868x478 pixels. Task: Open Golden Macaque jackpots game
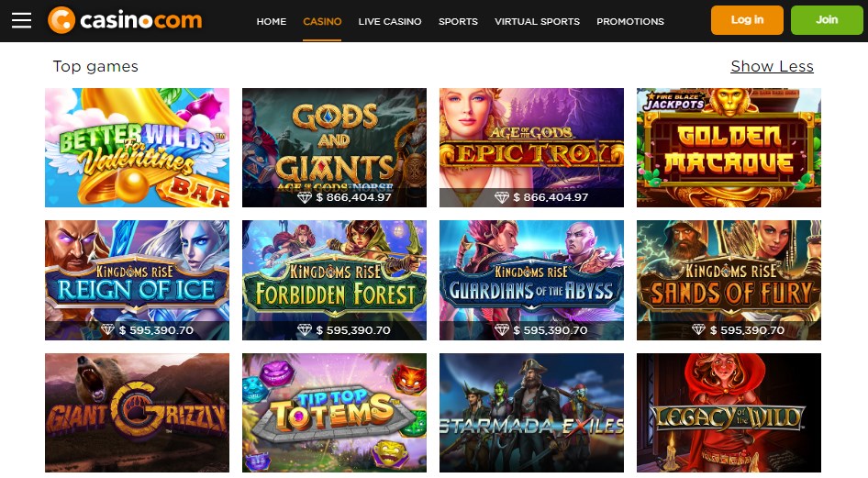point(729,148)
